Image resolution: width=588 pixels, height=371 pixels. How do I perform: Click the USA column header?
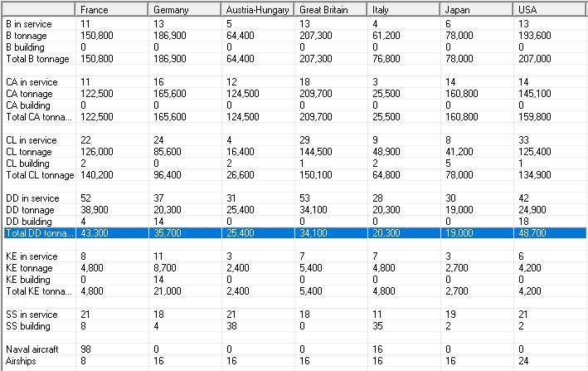pyautogui.click(x=549, y=9)
